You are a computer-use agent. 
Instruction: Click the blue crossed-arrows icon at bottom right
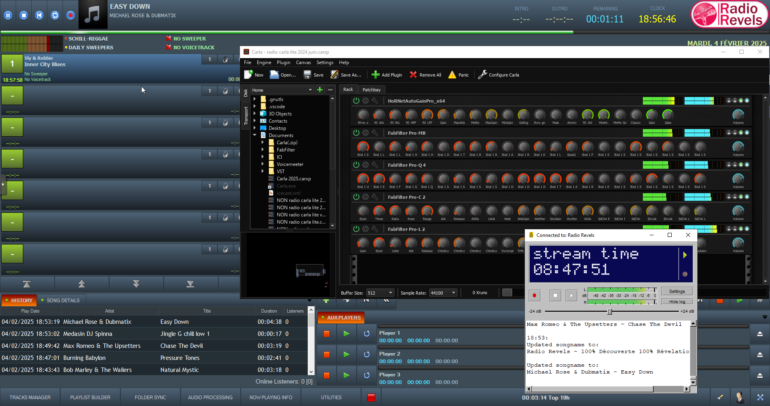760,397
